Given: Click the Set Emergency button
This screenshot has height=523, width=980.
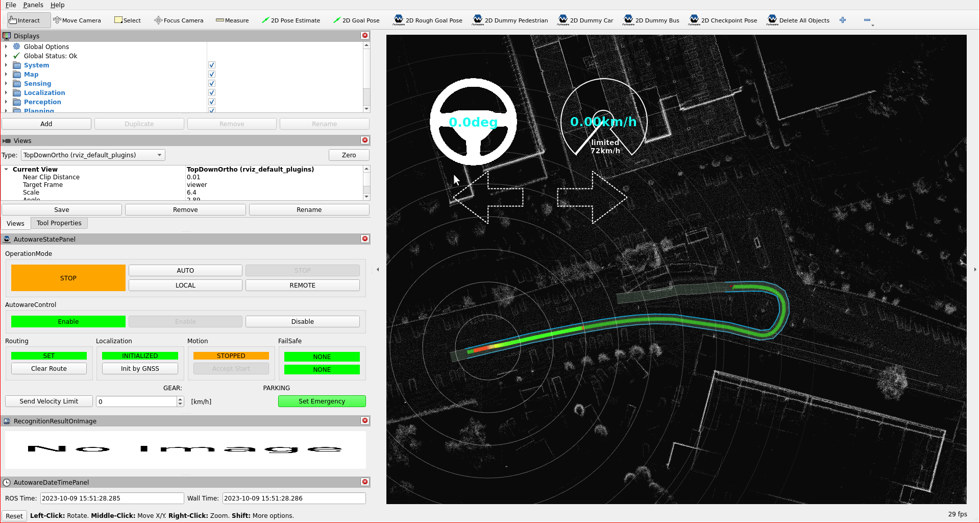Looking at the screenshot, I should pyautogui.click(x=322, y=401).
